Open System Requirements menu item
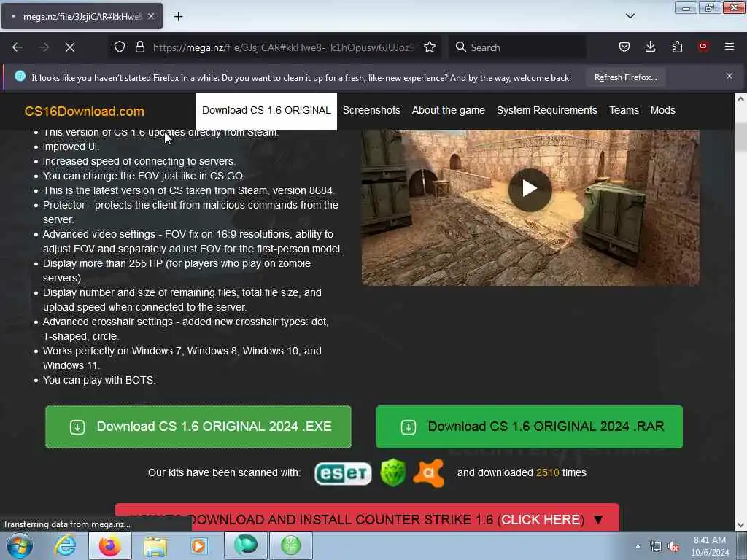 pos(547,111)
